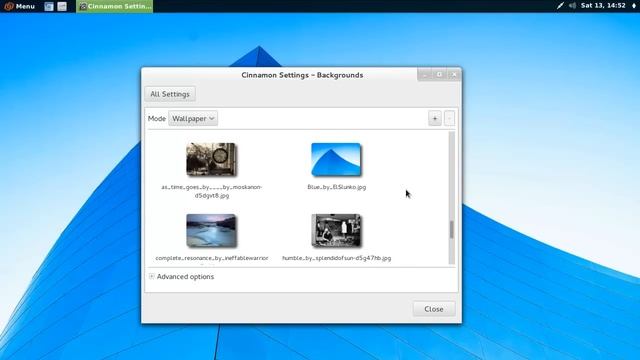Close the Backgrounds dialog with Close button
Viewport: 640px width, 360px height.
coord(433,309)
